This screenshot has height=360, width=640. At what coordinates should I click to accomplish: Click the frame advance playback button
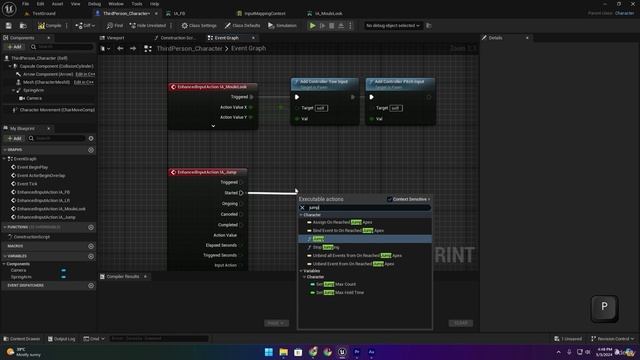322,26
